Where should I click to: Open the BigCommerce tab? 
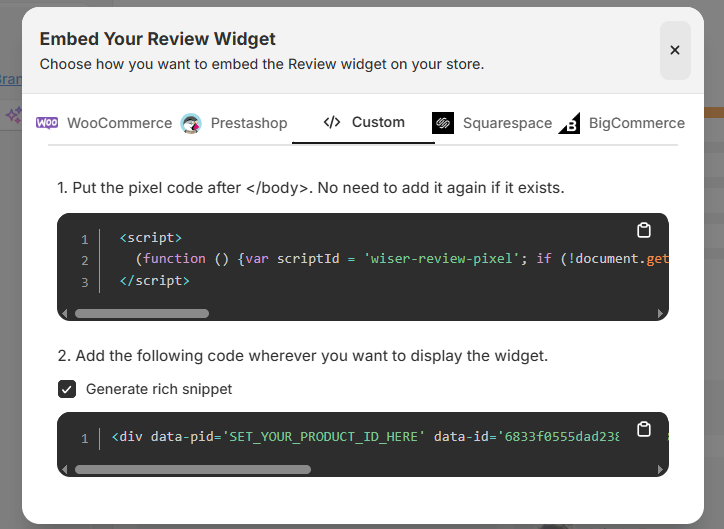coord(636,123)
